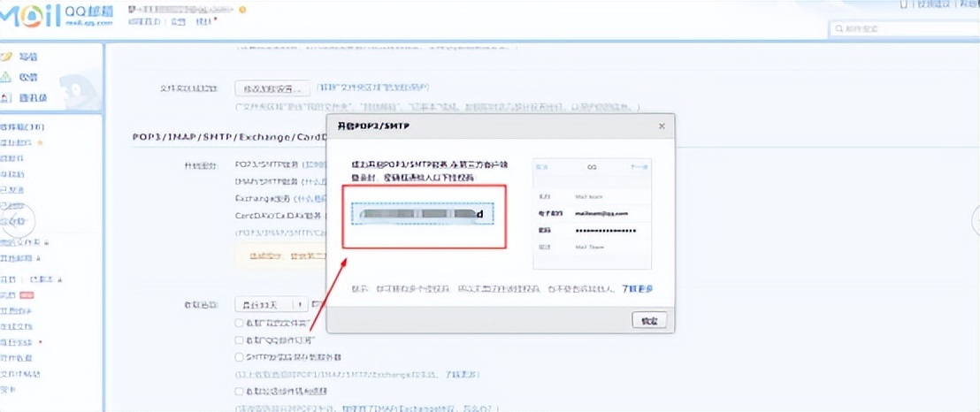The width and height of the screenshot is (980, 412).
Task: Click 修改加载设置 button
Action: (x=272, y=88)
